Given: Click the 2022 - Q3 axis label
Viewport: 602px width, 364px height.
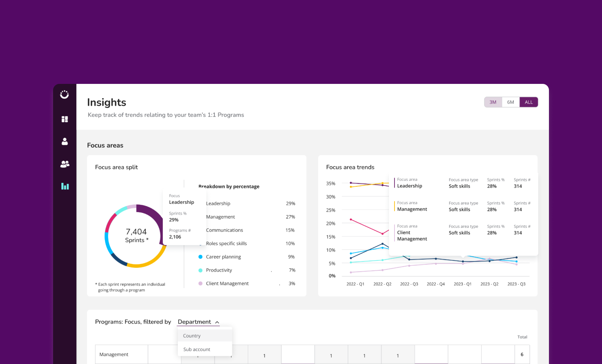Looking at the screenshot, I should (409, 284).
